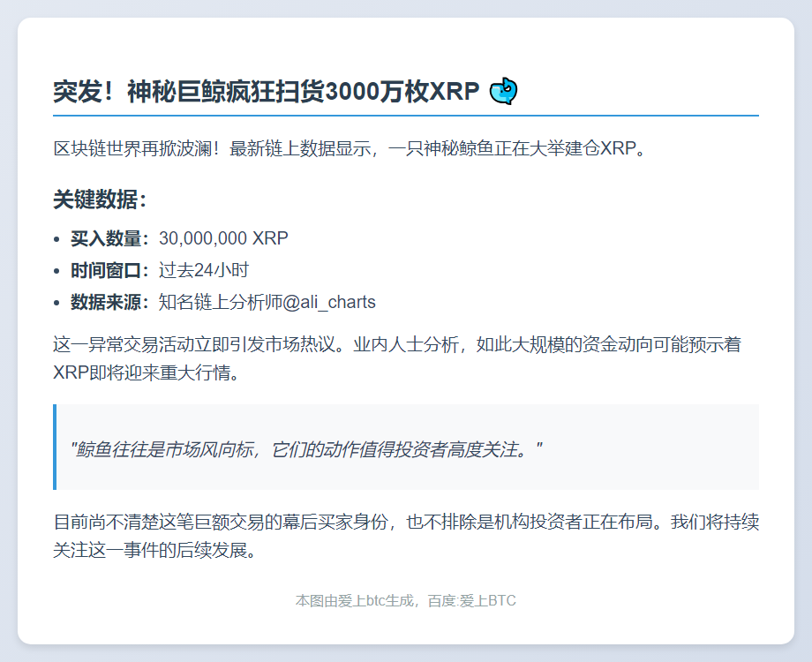Click the quote "鲸鱼往往是市场风向标"
812x662 pixels.
click(x=165, y=449)
